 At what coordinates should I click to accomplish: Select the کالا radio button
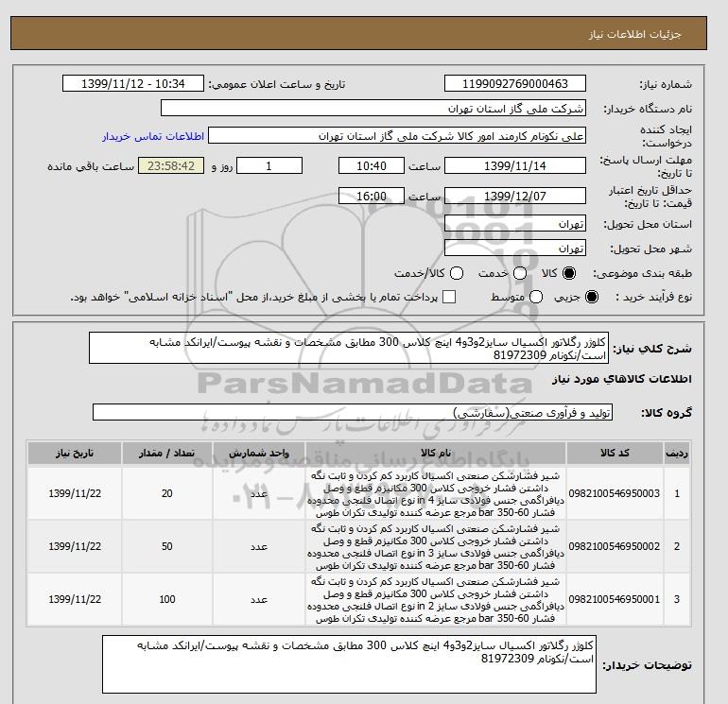(569, 273)
